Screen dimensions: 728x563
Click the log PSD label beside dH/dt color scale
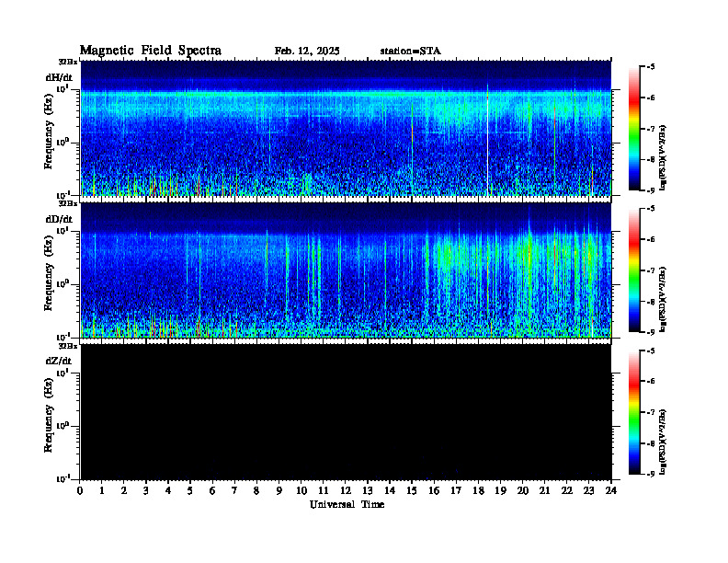point(664,157)
